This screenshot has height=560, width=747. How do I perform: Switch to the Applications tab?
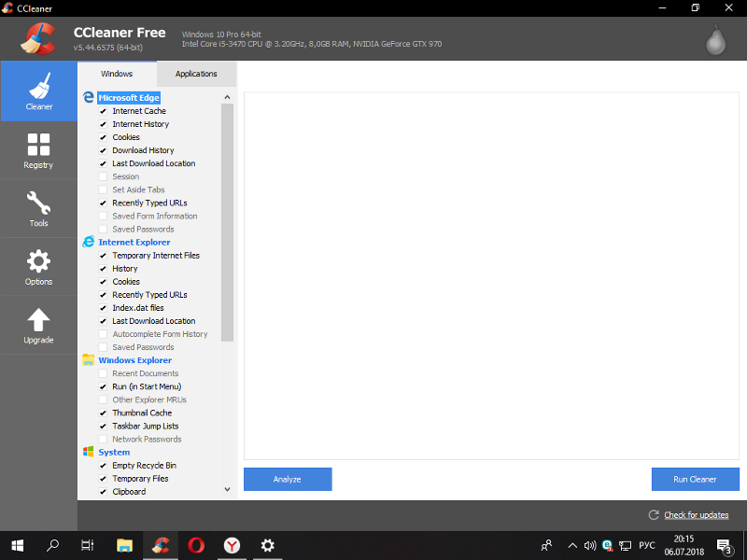tap(196, 74)
